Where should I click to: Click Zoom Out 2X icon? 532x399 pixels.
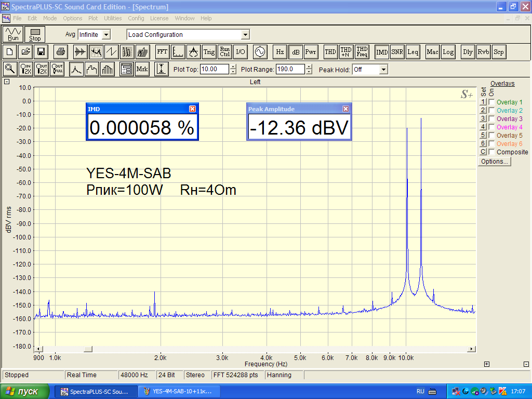[x=42, y=69]
